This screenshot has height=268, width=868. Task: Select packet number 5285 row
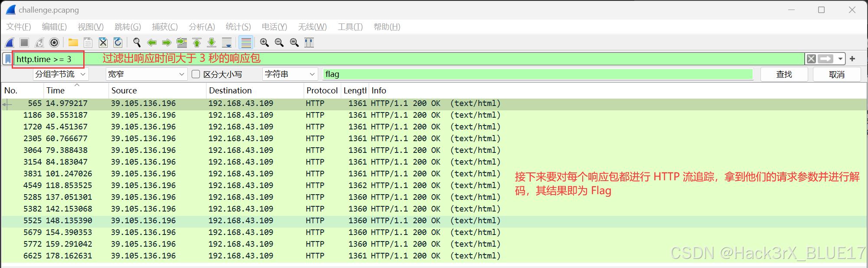tap(434, 197)
